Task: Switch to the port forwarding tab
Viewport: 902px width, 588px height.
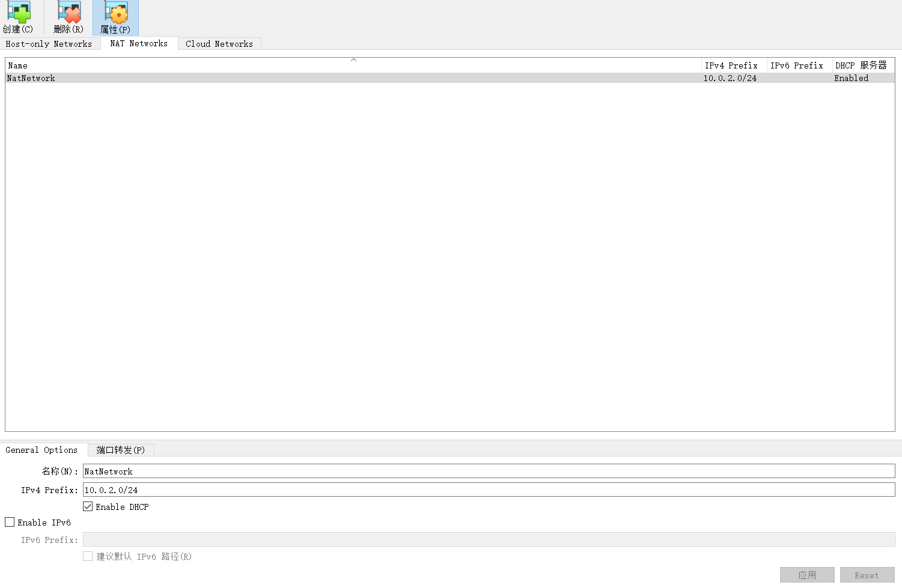Action: point(121,450)
